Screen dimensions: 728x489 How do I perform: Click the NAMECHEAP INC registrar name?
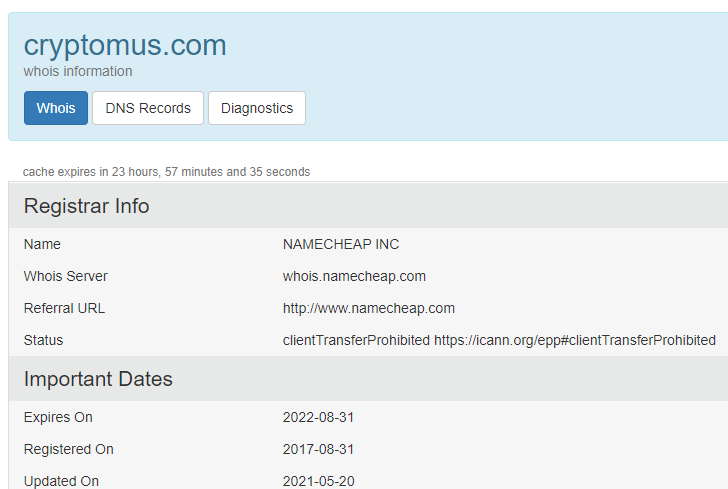(341, 244)
